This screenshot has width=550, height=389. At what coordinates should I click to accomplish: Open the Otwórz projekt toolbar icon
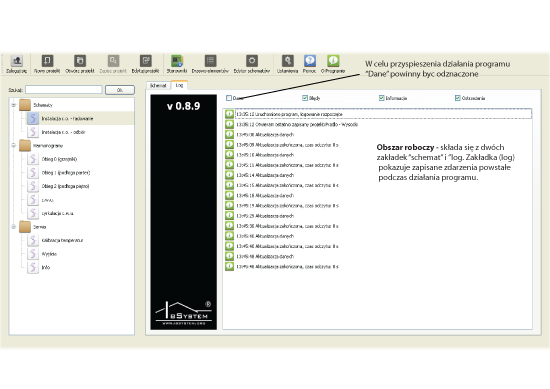[x=80, y=61]
